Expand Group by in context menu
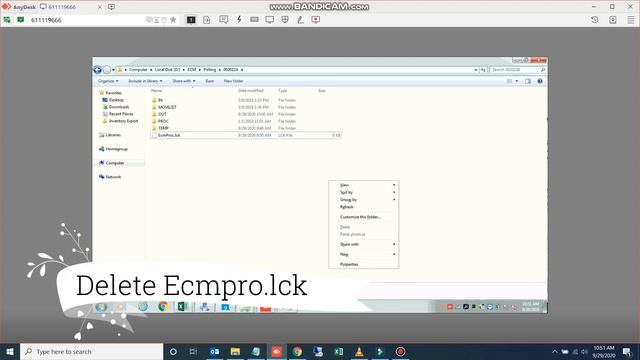This screenshot has height=360, width=640. (363, 200)
